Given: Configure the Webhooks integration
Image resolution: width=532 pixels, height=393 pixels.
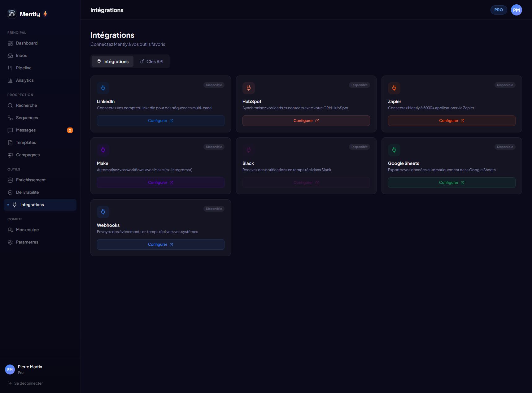Looking at the screenshot, I should (161, 244).
